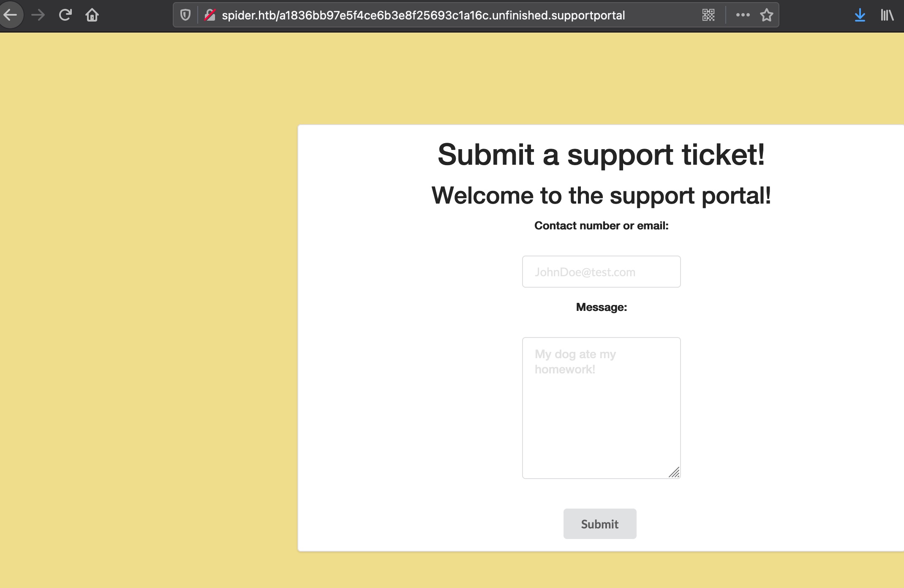Image resolution: width=904 pixels, height=588 pixels.
Task: Bookmark this page with the star icon
Action: [766, 15]
